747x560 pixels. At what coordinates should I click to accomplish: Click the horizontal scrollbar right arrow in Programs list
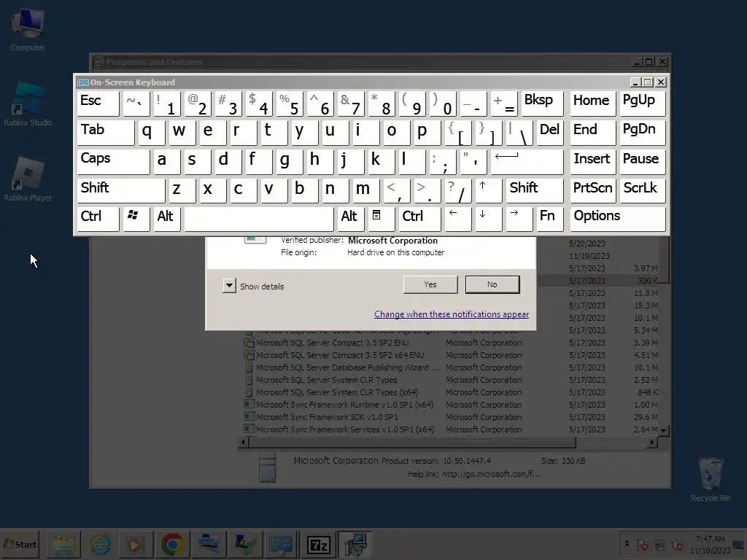652,443
